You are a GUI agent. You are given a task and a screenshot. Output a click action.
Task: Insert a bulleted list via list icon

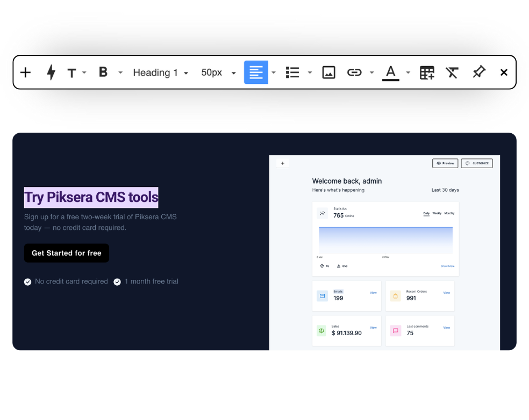pos(292,73)
